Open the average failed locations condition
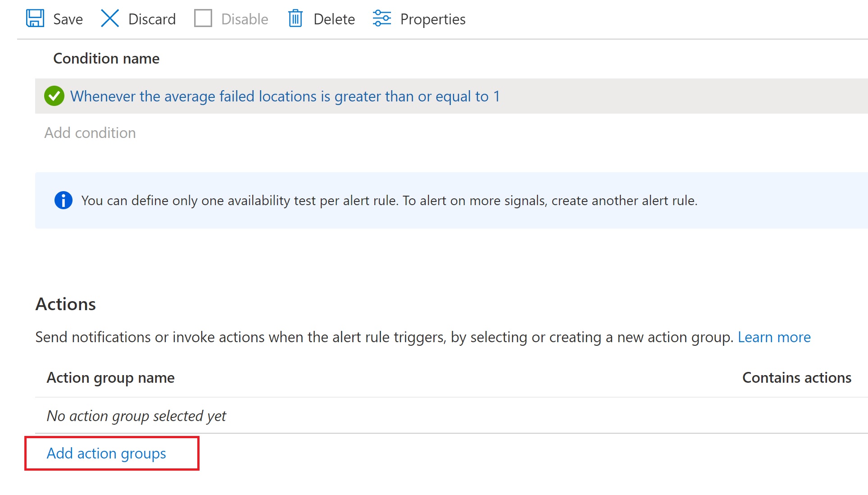Viewport: 868px width, 495px height. click(285, 96)
